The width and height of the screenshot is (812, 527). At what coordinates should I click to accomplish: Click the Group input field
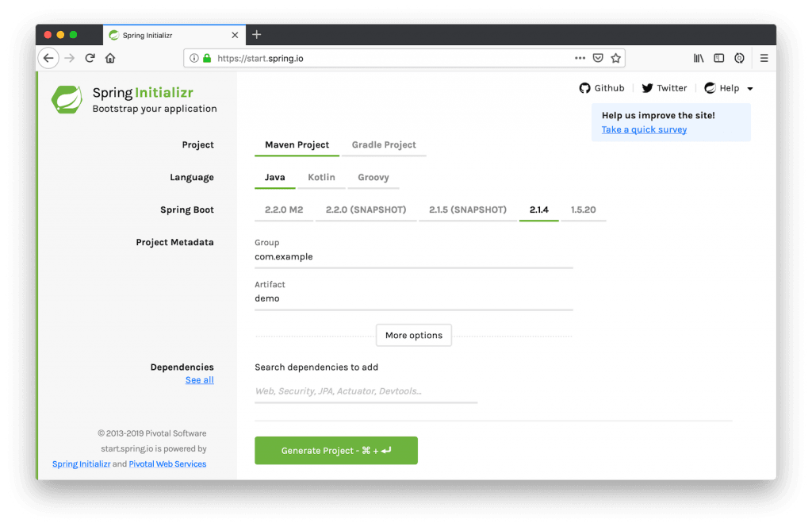(x=414, y=257)
